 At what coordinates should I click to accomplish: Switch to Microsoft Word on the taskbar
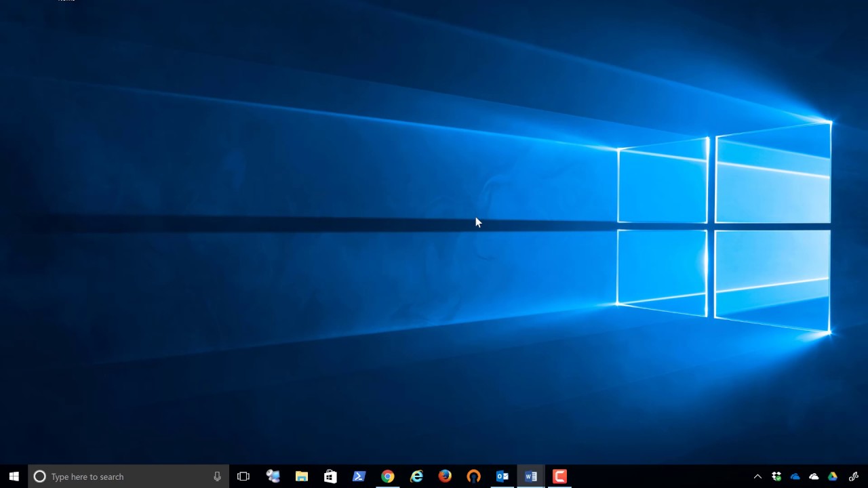(x=531, y=476)
